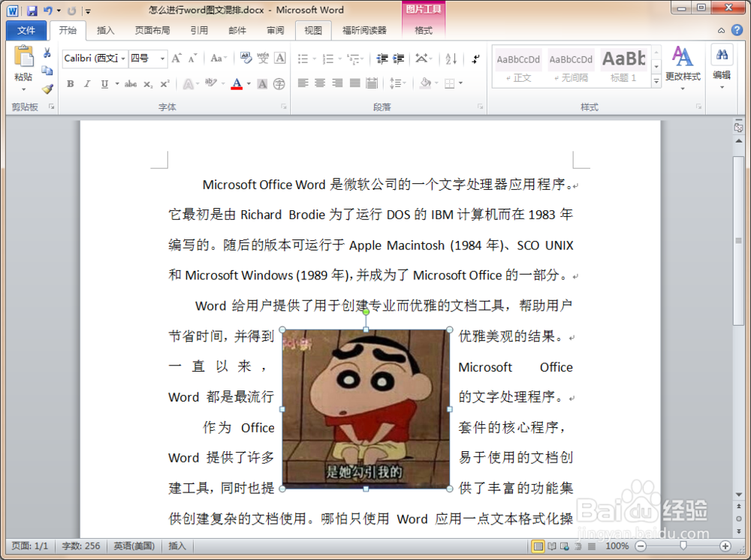
Task: Expand the bullets list dropdown
Action: (x=315, y=59)
